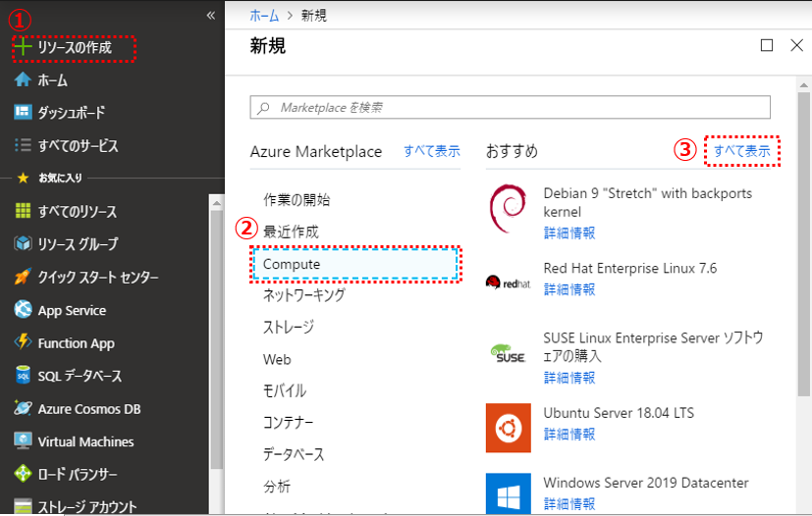Select モバイル category
Image resolution: width=812 pixels, height=516 pixels.
pos(285,390)
